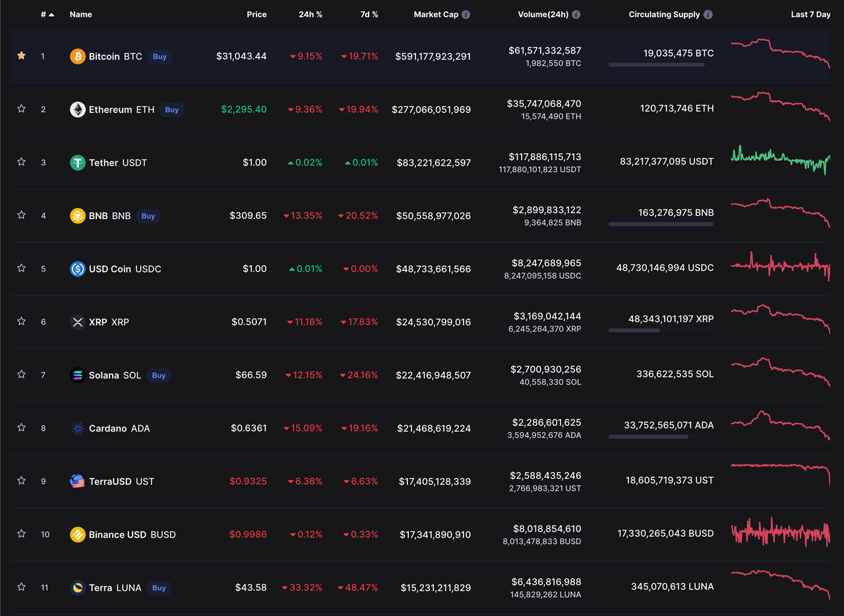
Task: Click the Tether coin logo icon
Action: coord(78,162)
